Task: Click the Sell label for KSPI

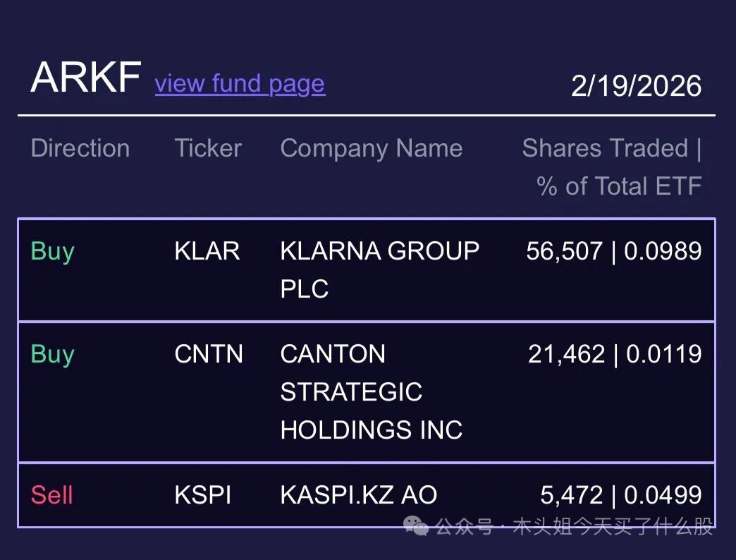Action: tap(52, 495)
